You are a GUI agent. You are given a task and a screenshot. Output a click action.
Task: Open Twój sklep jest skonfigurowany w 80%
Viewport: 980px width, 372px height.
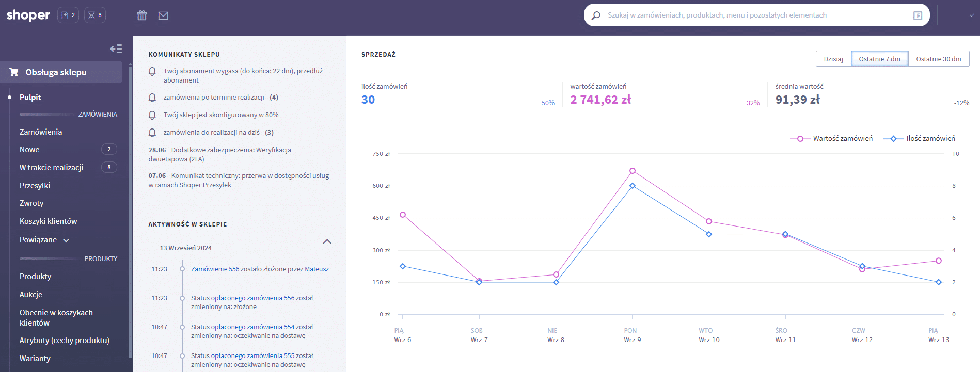click(221, 115)
